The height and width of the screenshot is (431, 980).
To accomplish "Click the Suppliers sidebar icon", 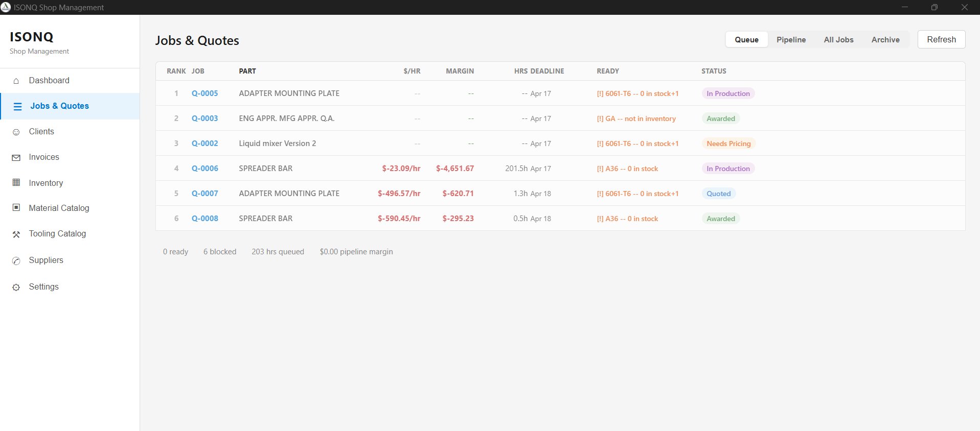I will [16, 260].
